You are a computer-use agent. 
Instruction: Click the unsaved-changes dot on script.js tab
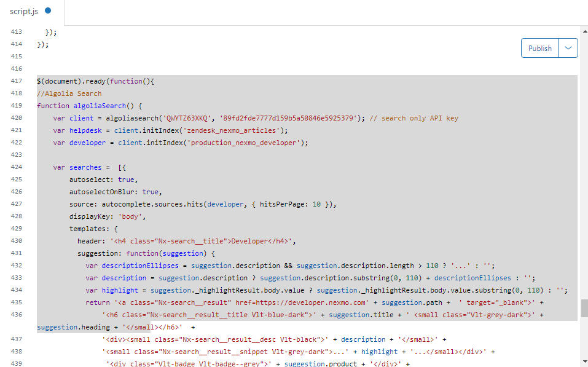(x=48, y=11)
